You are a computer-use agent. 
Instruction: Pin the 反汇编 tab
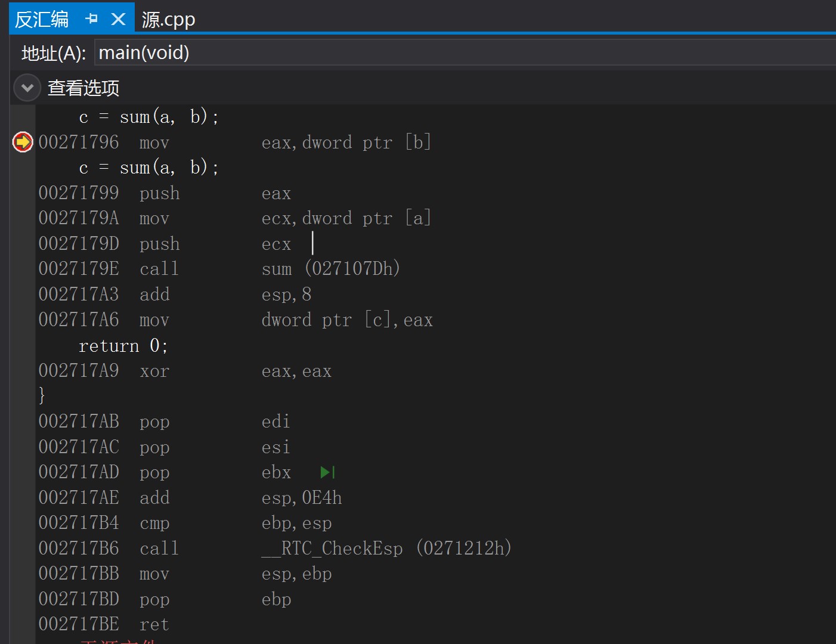click(91, 19)
